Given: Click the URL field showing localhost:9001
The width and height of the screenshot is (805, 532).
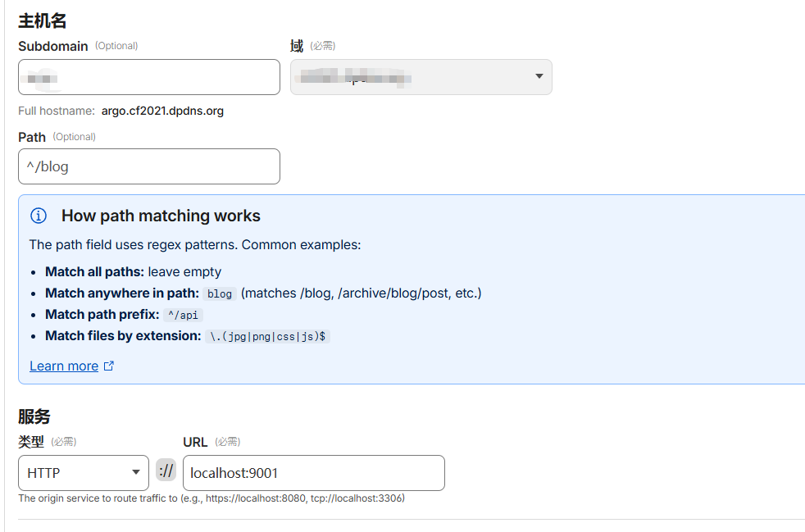Looking at the screenshot, I should coord(313,473).
